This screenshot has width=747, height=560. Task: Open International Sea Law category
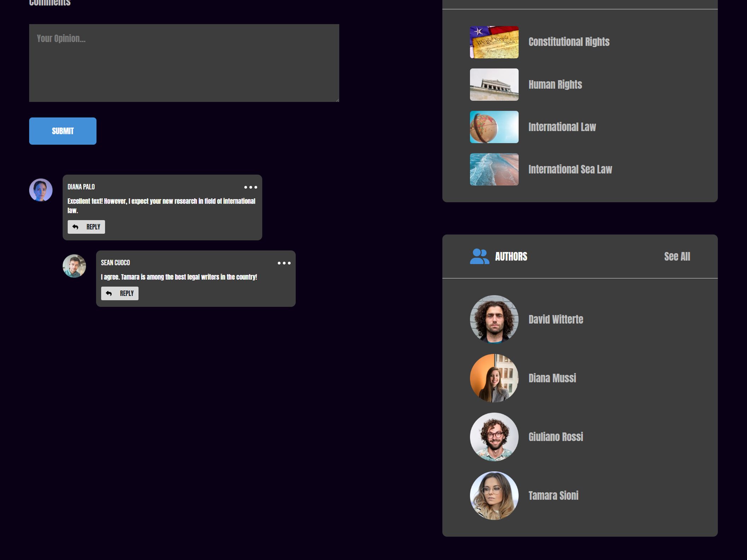coord(570,169)
